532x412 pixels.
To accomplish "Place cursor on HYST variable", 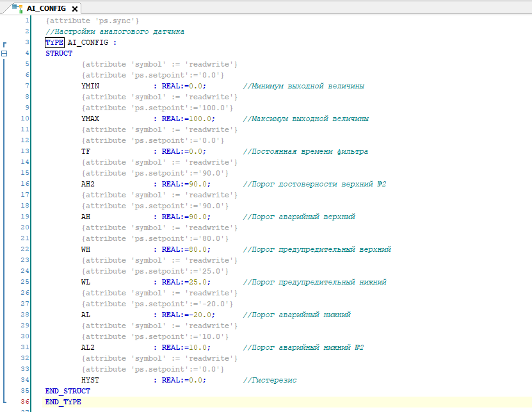I will [x=90, y=380].
